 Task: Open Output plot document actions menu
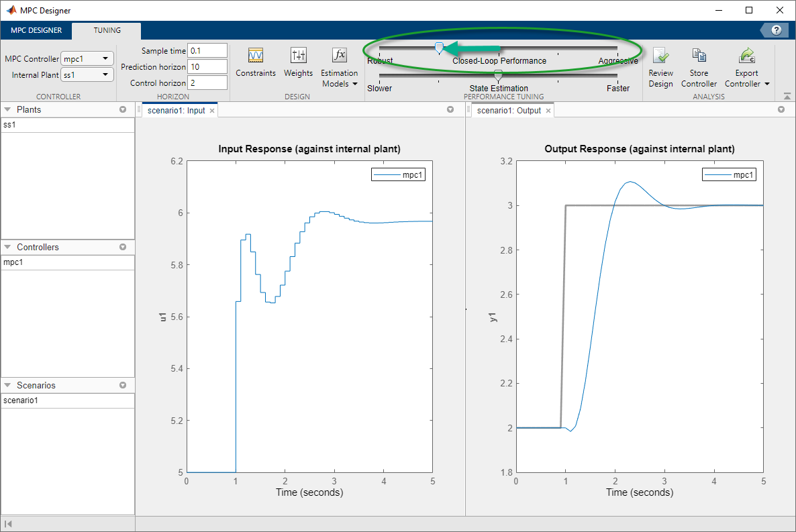(x=781, y=109)
